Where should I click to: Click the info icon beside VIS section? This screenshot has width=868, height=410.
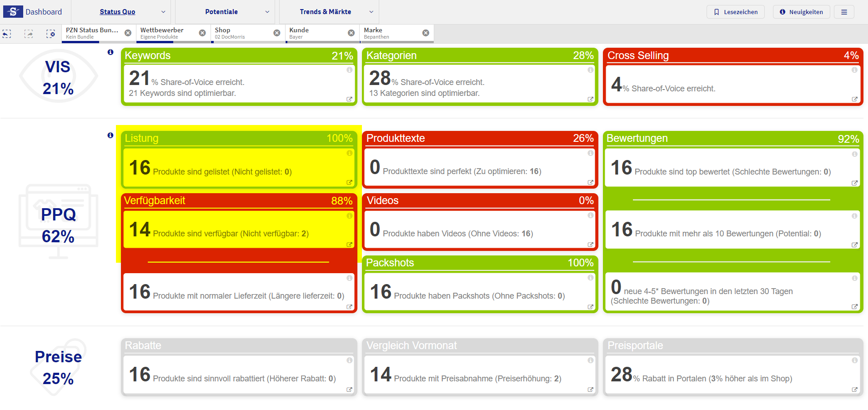pos(110,52)
